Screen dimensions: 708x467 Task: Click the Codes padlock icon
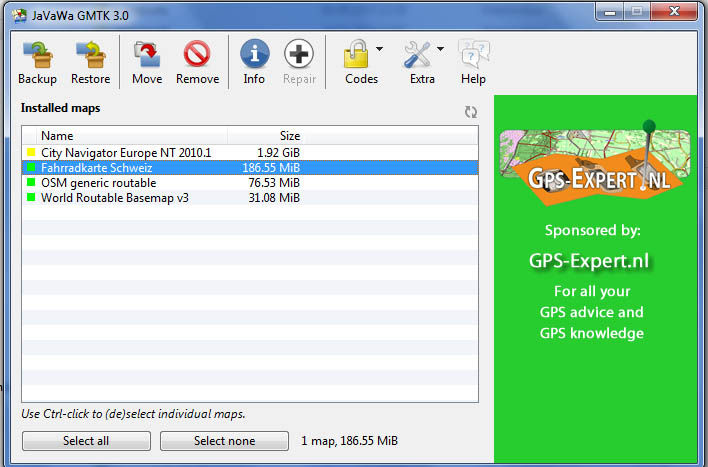tap(357, 54)
